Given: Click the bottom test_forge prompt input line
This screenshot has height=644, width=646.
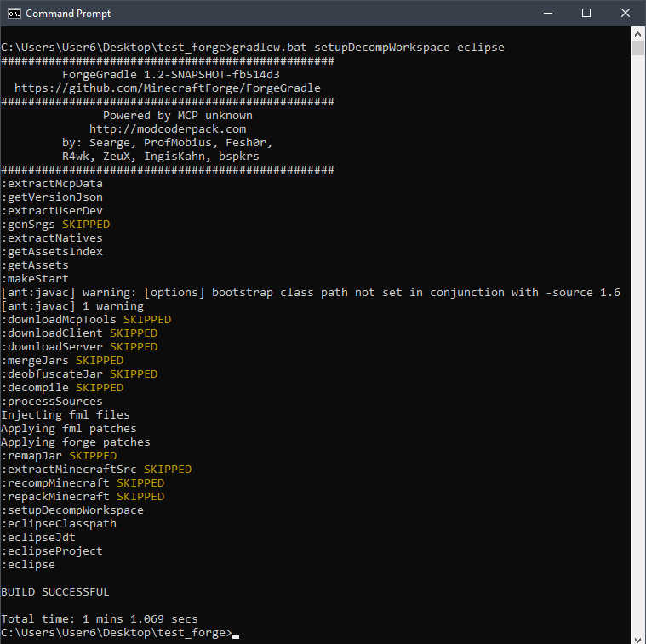Looking at the screenshot, I should pyautogui.click(x=120, y=632).
